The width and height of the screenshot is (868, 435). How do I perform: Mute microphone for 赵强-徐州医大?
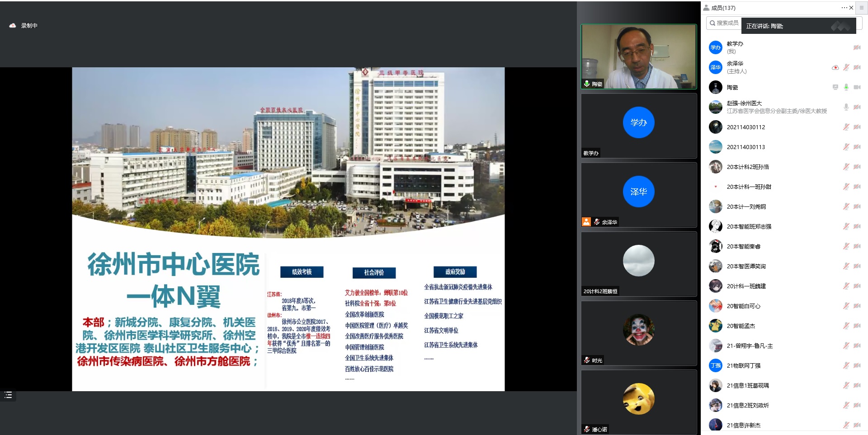(846, 107)
